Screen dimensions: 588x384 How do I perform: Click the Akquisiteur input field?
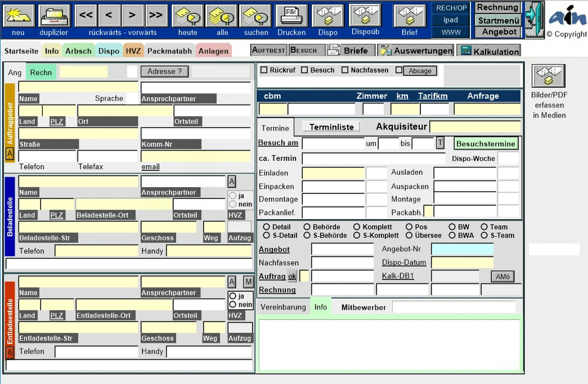(475, 127)
